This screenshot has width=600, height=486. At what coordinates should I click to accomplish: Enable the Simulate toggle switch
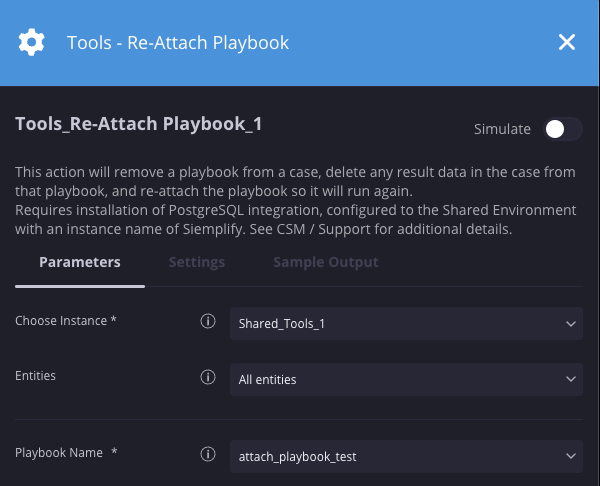(x=562, y=129)
